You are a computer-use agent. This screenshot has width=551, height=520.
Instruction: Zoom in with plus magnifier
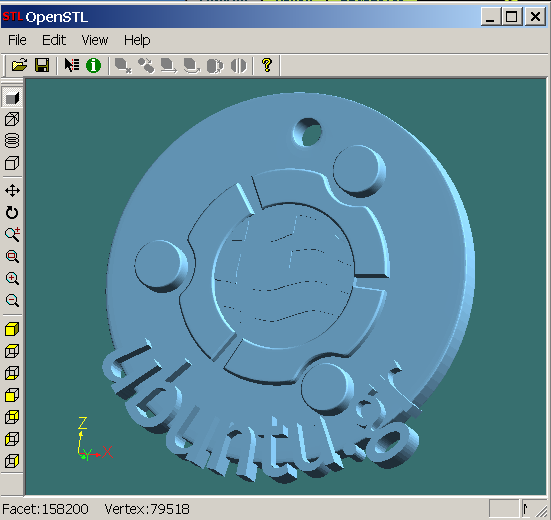point(12,278)
